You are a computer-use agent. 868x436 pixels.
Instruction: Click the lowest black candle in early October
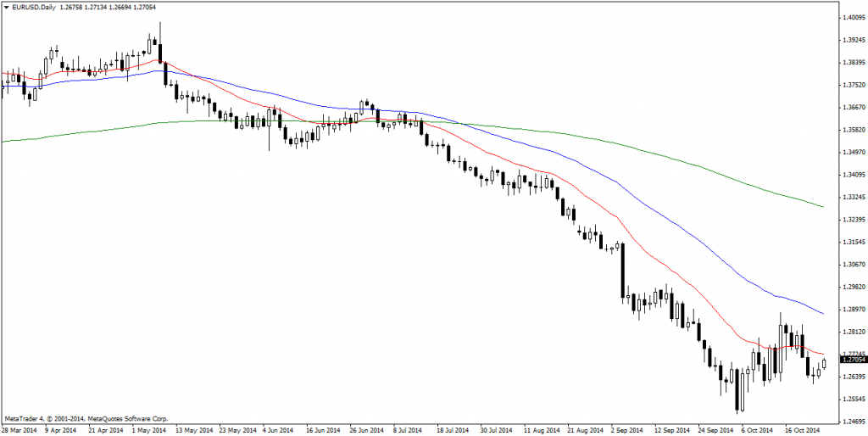(739, 390)
